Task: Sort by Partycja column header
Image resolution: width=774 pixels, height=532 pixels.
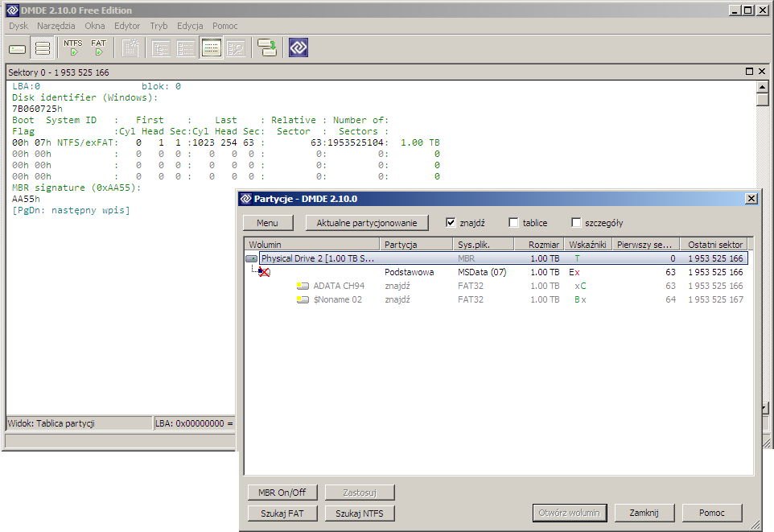Action: click(x=416, y=244)
